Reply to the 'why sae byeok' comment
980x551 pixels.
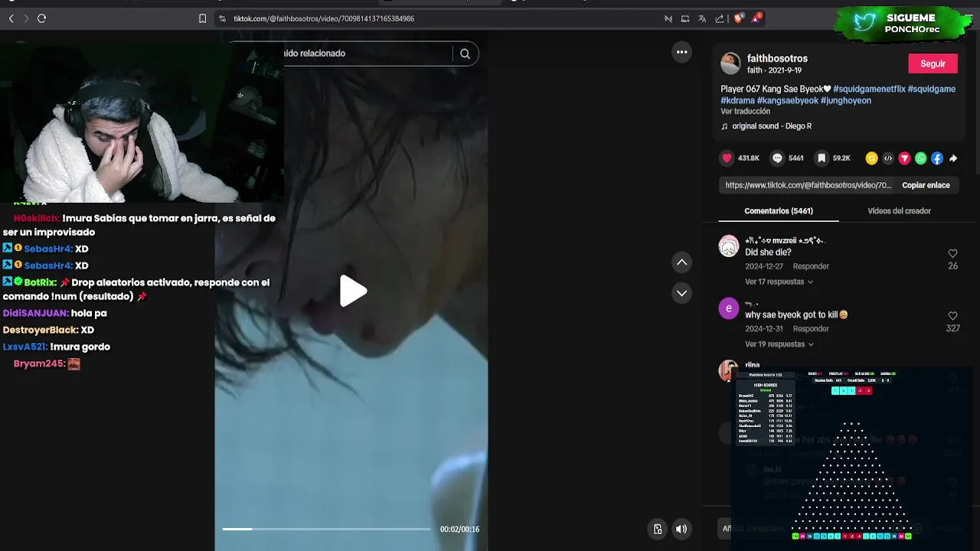[x=811, y=329]
